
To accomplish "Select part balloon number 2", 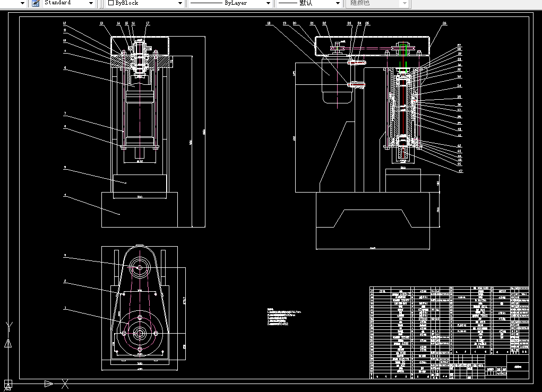I will [x=65, y=281].
